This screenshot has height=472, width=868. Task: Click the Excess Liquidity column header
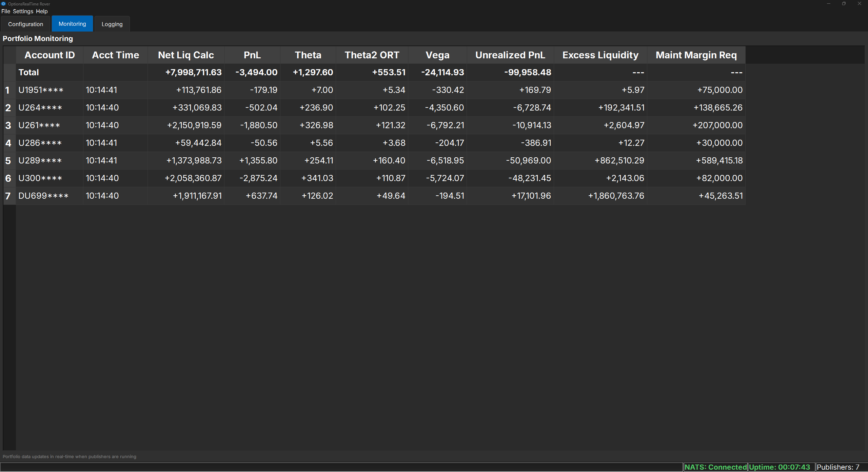600,55
